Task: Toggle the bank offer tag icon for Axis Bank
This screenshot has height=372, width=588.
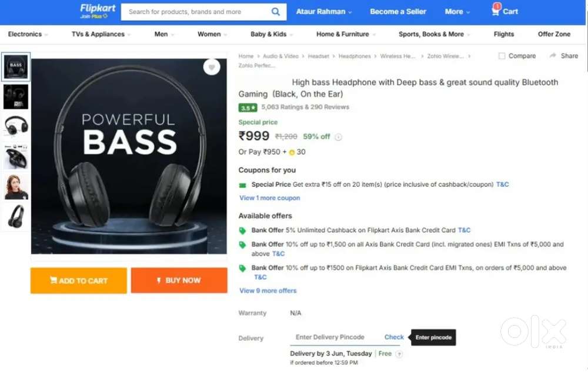Action: pyautogui.click(x=242, y=230)
